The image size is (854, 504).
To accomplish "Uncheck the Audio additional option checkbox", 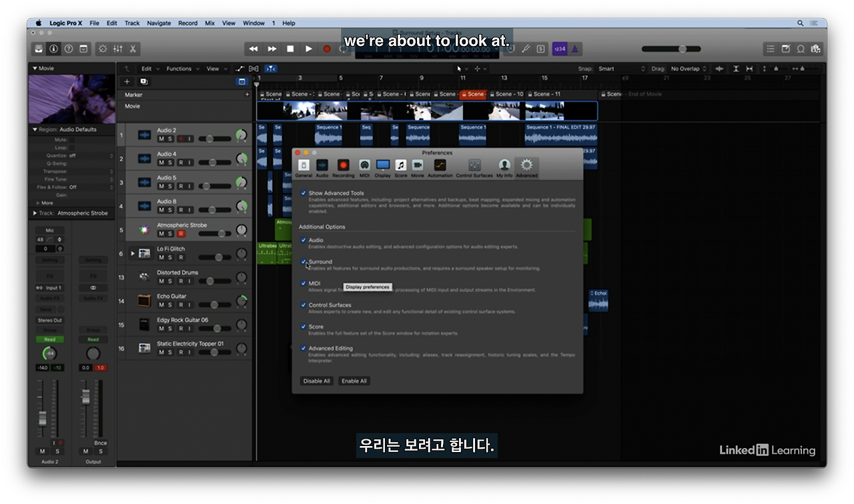I will click(304, 240).
